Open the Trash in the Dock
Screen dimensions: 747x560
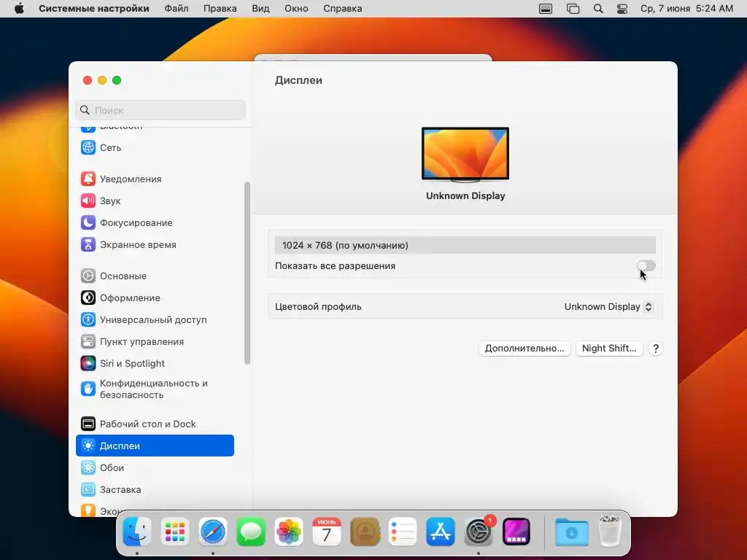(610, 532)
